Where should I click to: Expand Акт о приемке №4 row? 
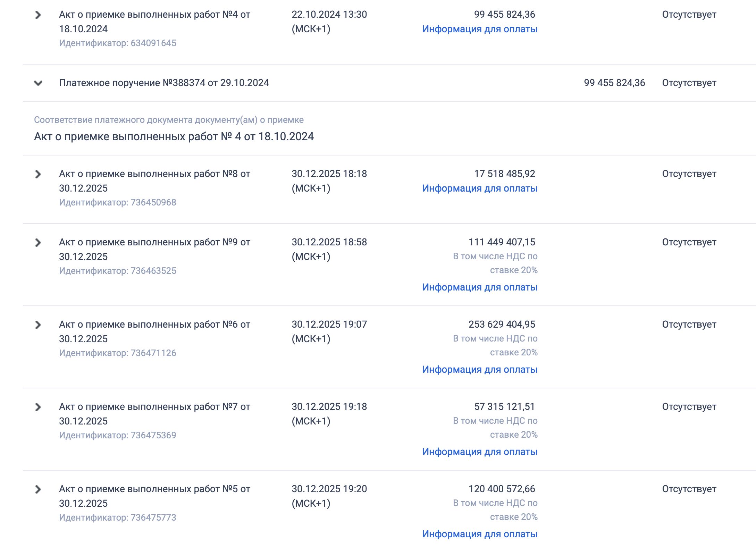(38, 15)
